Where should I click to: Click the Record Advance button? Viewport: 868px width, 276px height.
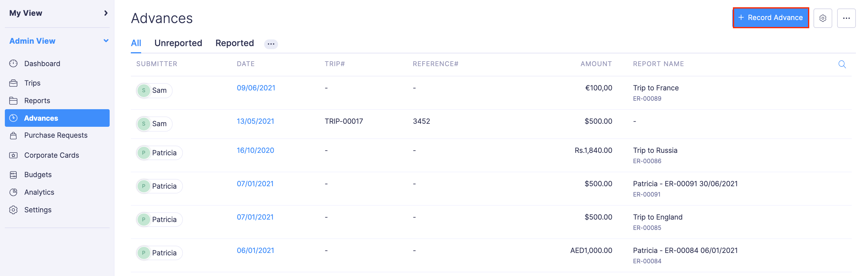tap(770, 18)
